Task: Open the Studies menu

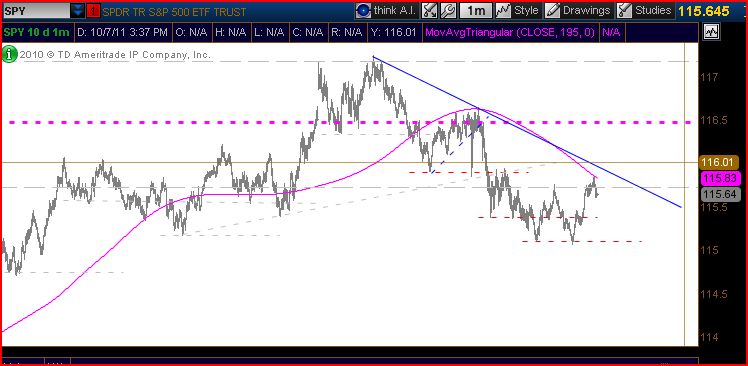Action: point(653,10)
